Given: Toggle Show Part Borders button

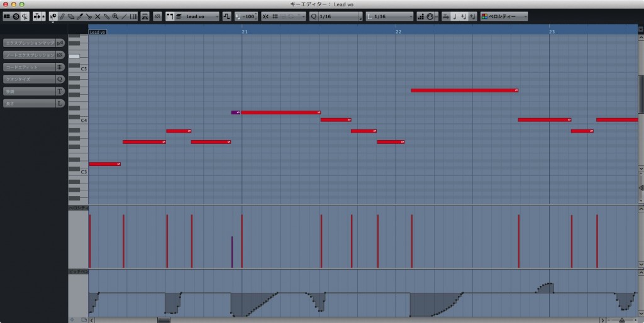Looking at the screenshot, I should click(x=170, y=16).
